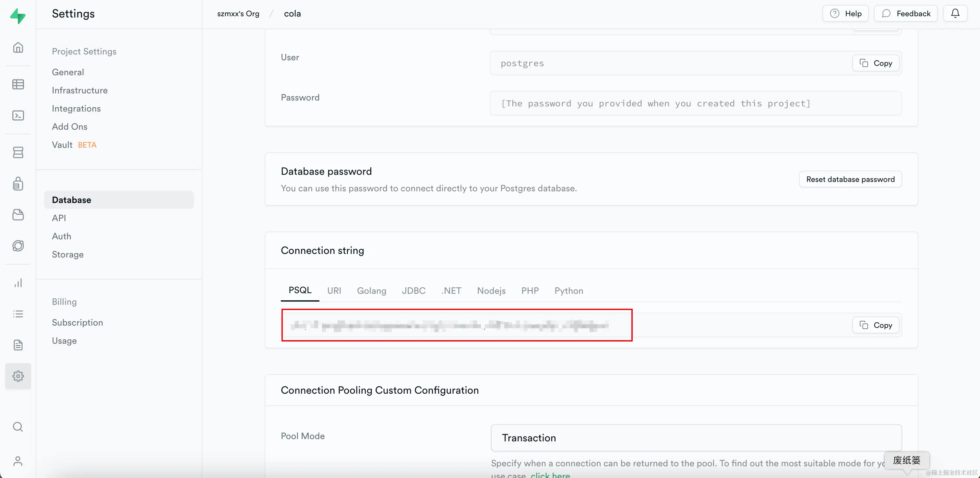Click the 'Database password' heading
This screenshot has height=478, width=980.
[326, 171]
